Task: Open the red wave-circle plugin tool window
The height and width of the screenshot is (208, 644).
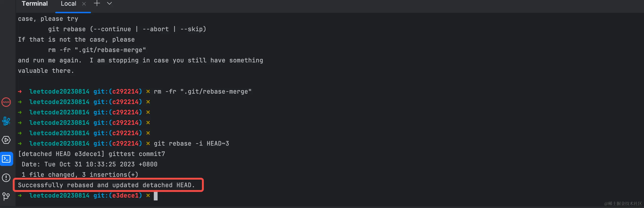Action: tap(6, 102)
